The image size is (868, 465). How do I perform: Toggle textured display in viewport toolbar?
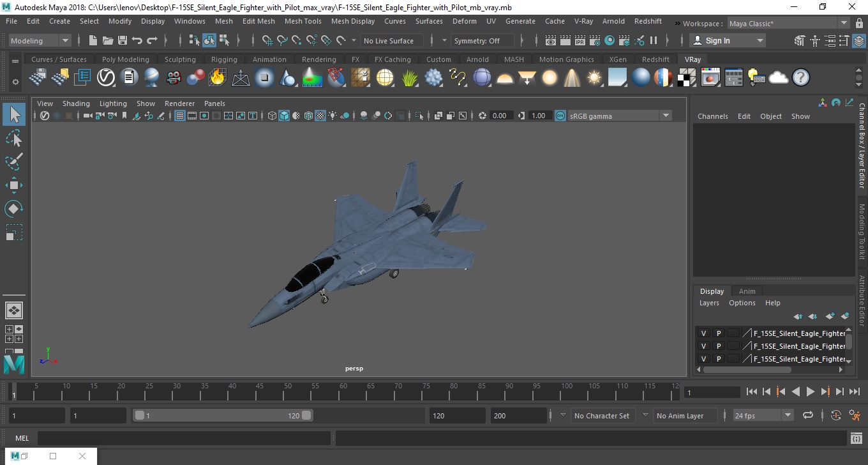(321, 116)
